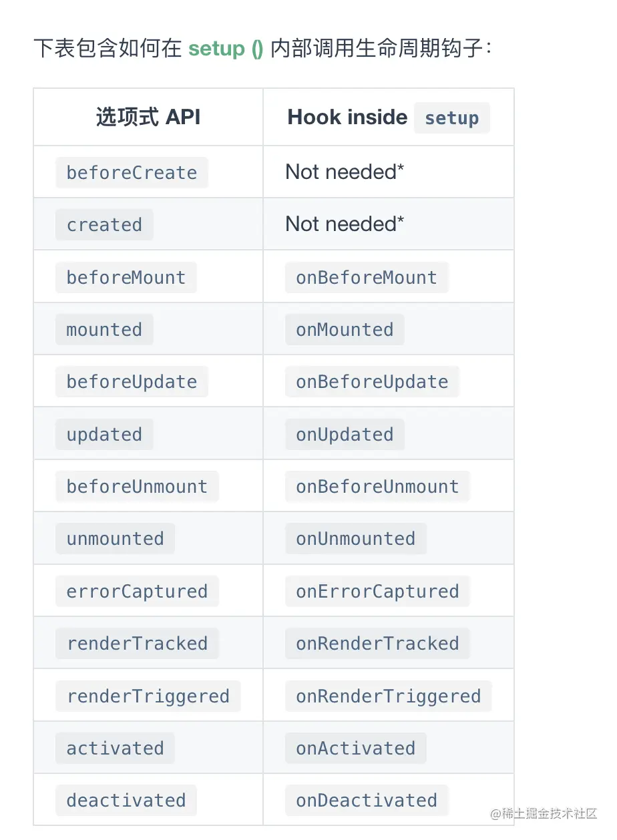Click the onUpdated code tag

point(345,435)
